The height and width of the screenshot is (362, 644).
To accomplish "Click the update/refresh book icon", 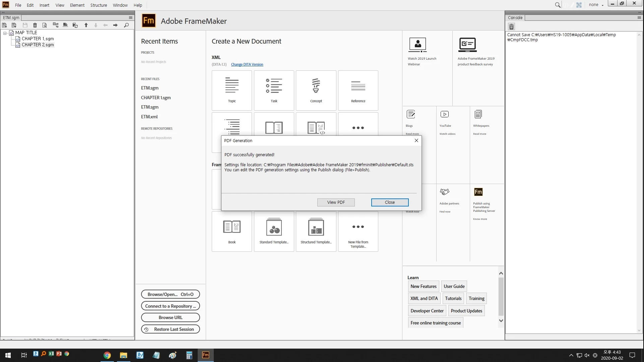I will pos(75,25).
